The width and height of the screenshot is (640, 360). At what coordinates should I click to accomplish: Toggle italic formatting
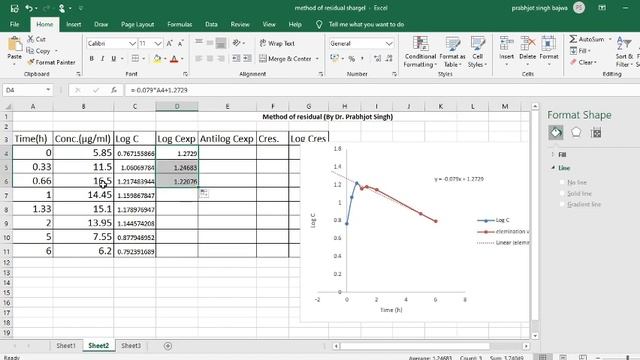coord(102,59)
